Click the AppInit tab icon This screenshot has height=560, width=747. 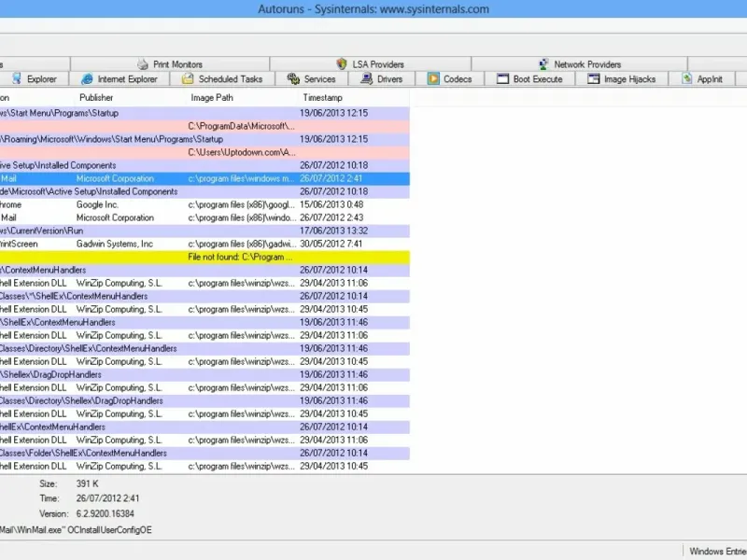pyautogui.click(x=686, y=78)
